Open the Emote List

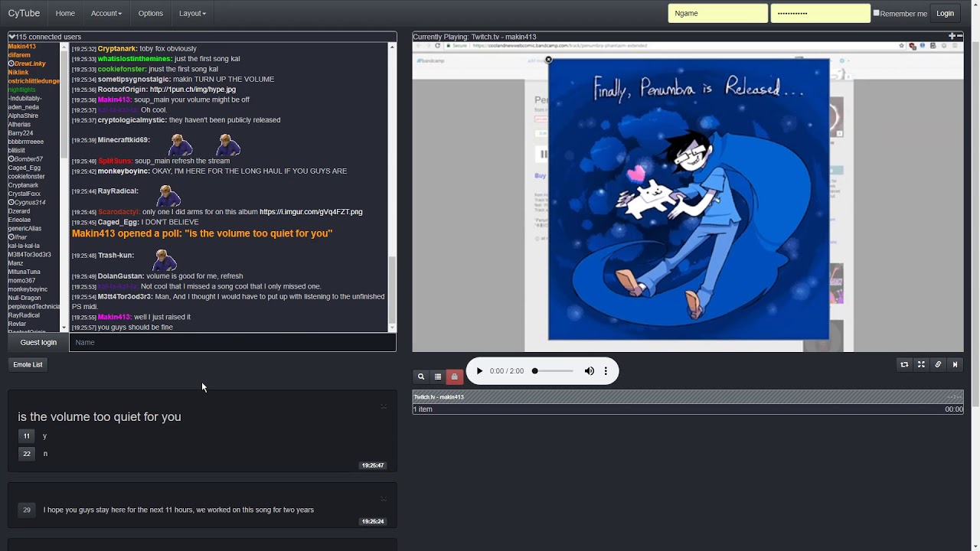28,364
